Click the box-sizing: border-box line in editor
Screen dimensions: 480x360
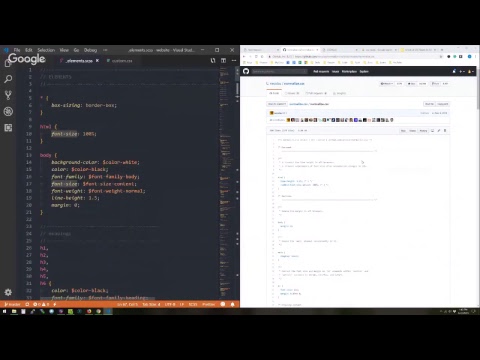click(x=84, y=105)
